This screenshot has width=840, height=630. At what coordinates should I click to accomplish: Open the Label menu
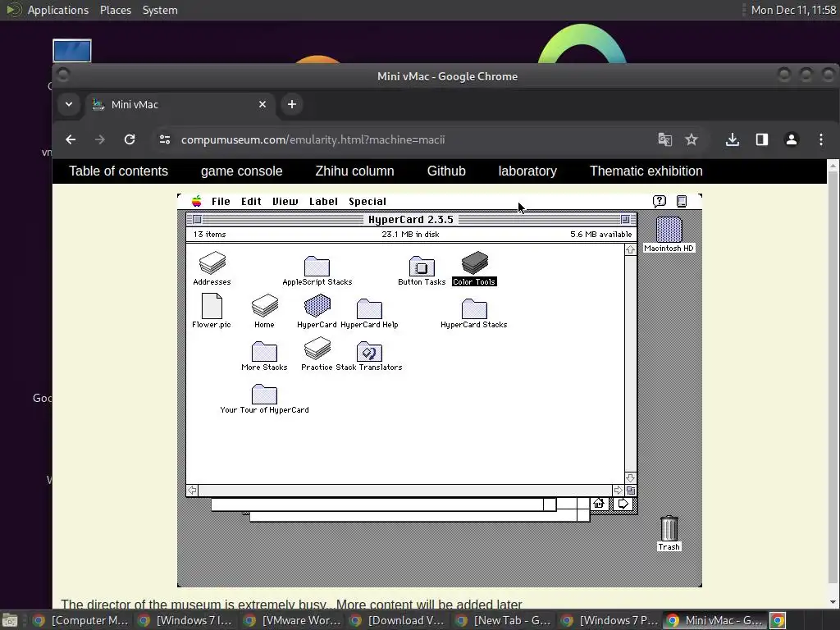coord(323,202)
